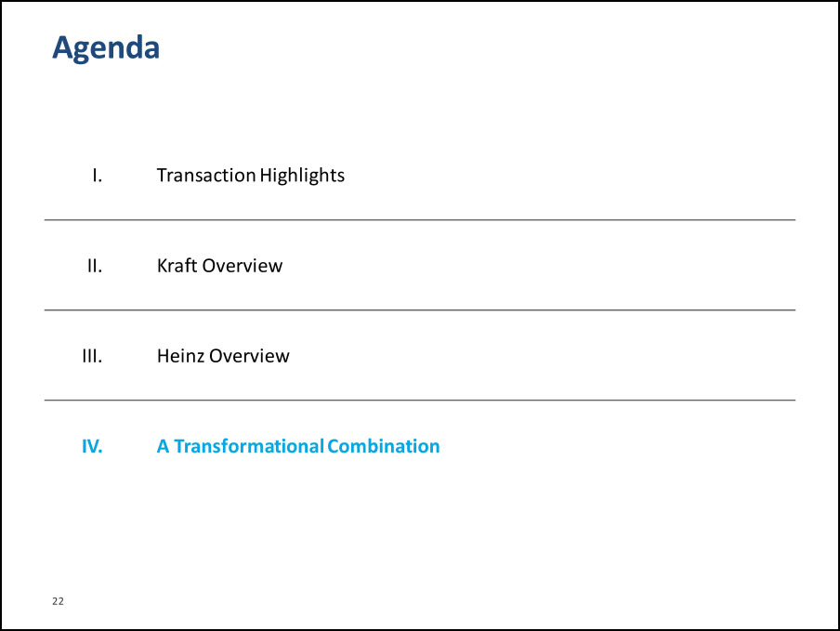840x631 pixels.
Task: Open the highlighted A Transformational Combination item
Action: click(297, 446)
